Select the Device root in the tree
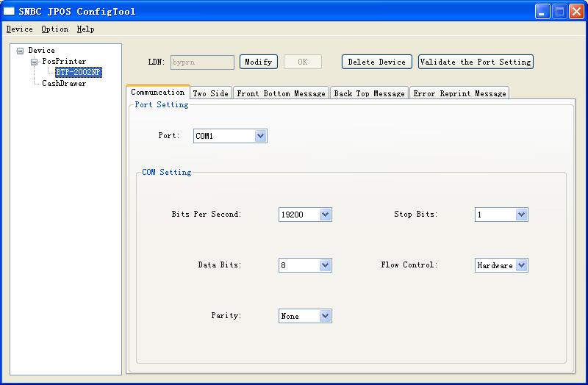Viewport: 588px width, 385px height. click(41, 50)
